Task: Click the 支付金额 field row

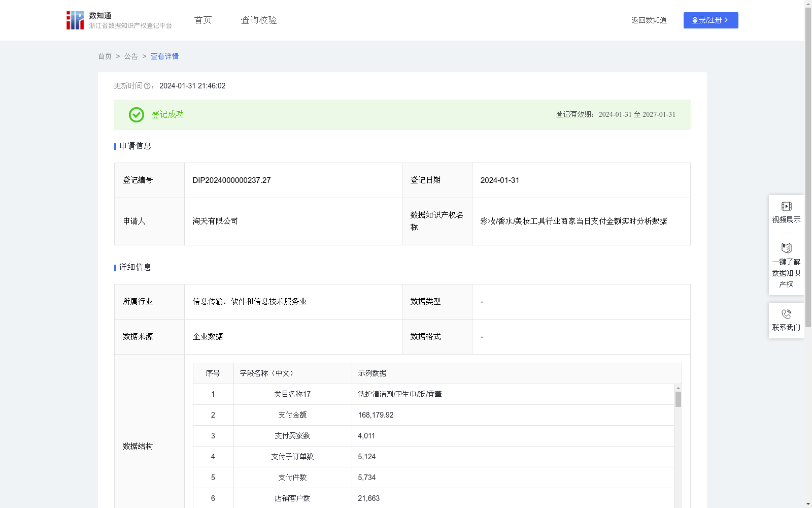Action: pyautogui.click(x=292, y=415)
